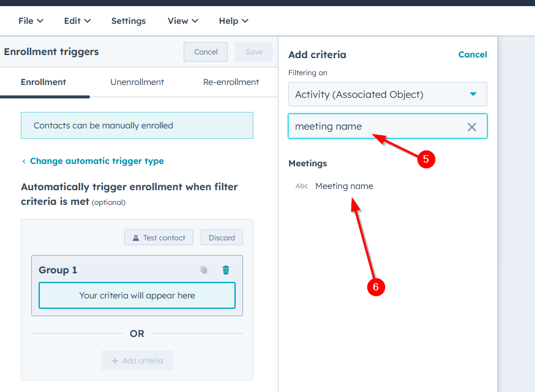Open the Edit menu
The height and width of the screenshot is (392, 535).
coord(77,20)
